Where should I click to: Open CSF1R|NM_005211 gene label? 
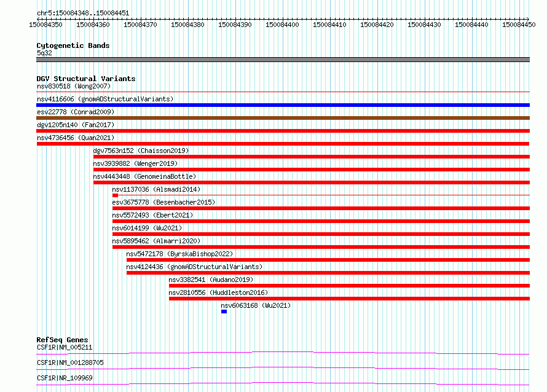pyautogui.click(x=65, y=347)
